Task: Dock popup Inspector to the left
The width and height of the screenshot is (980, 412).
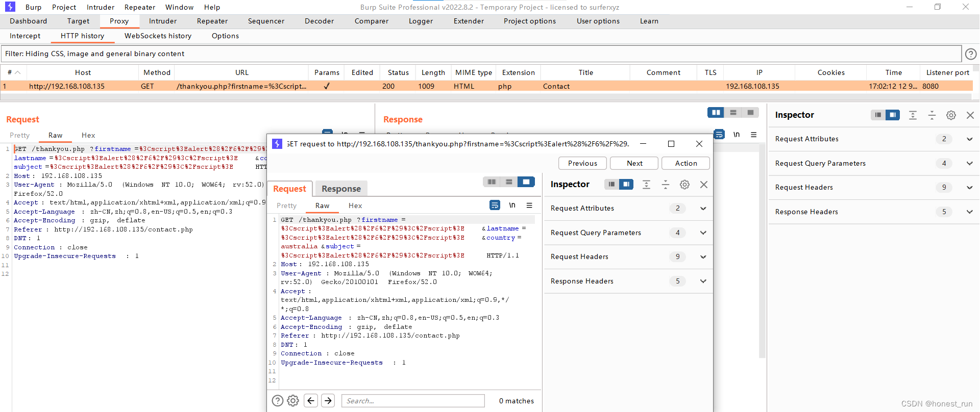Action: coord(611,184)
